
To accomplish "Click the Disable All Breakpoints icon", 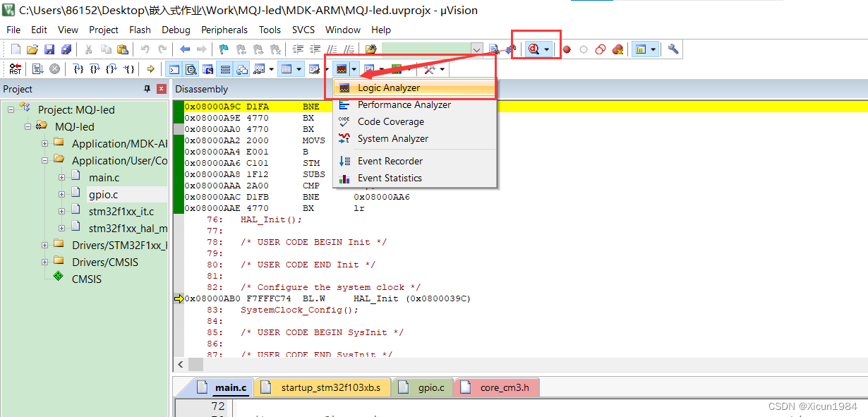I will pos(601,49).
